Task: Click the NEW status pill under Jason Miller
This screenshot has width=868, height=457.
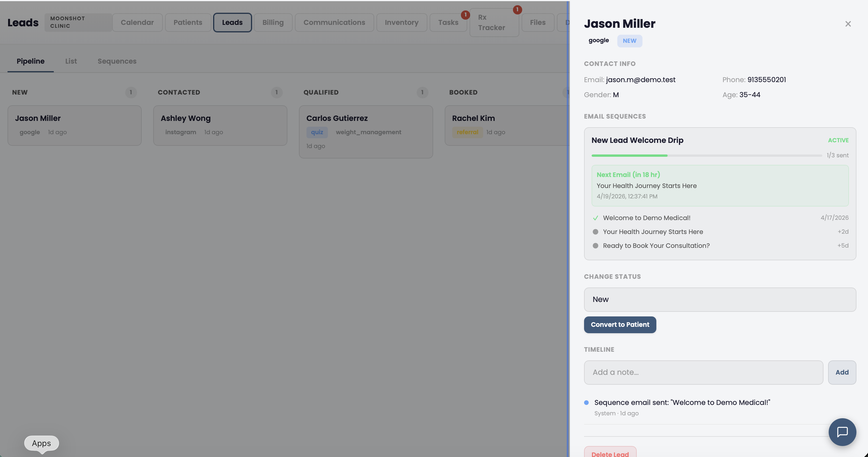Action: [x=629, y=41]
